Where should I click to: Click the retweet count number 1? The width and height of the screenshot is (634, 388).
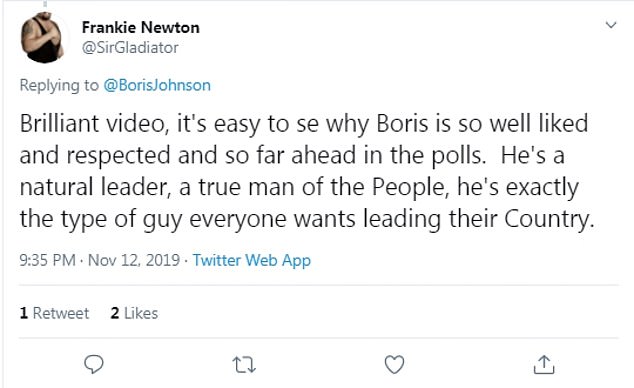pyautogui.click(x=24, y=313)
